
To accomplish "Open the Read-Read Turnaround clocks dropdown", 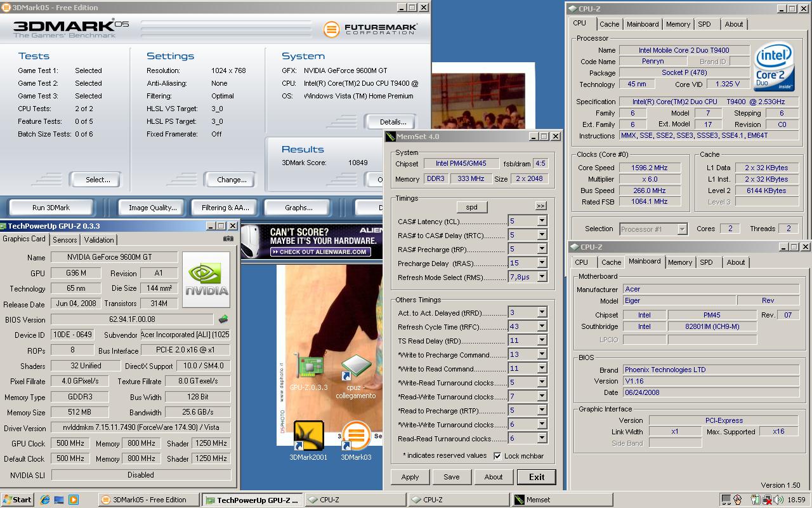I will 542,438.
